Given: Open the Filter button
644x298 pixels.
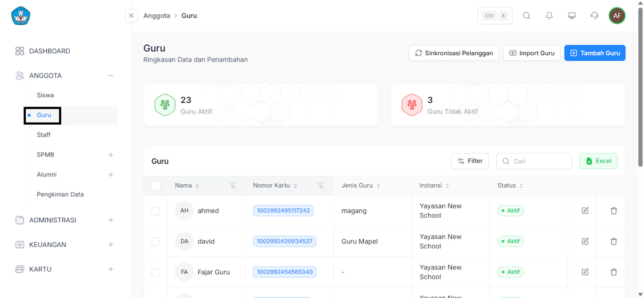Looking at the screenshot, I should [x=470, y=161].
